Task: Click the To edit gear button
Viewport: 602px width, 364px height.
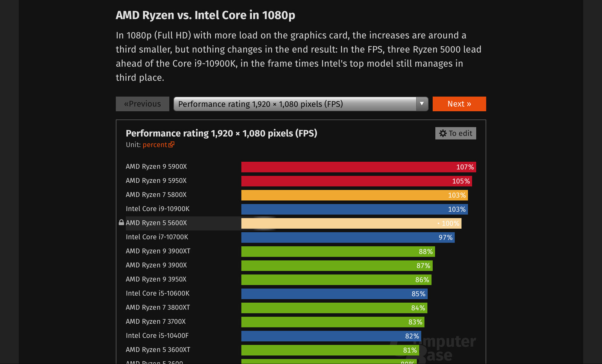Action: pos(456,133)
